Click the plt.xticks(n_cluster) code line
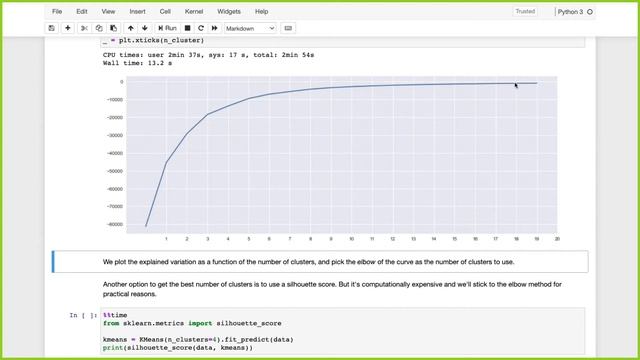This screenshot has width=640, height=360. click(x=153, y=40)
